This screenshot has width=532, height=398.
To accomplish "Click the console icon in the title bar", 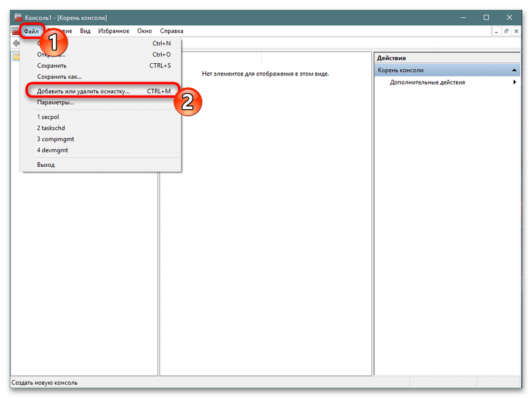I will click(x=18, y=18).
